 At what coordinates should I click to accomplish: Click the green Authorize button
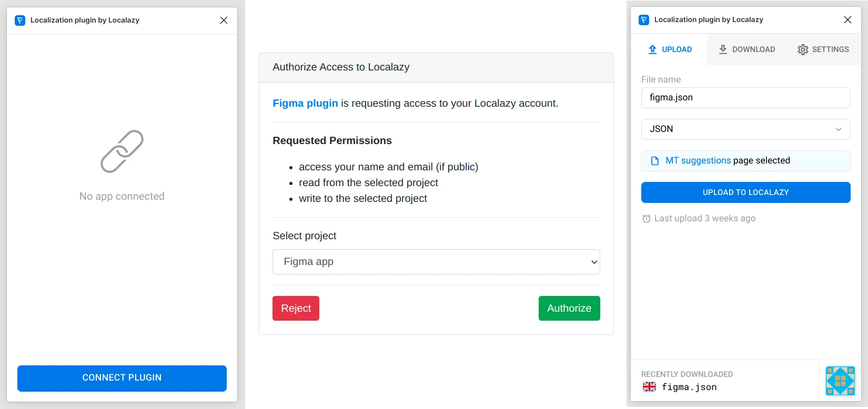click(569, 309)
